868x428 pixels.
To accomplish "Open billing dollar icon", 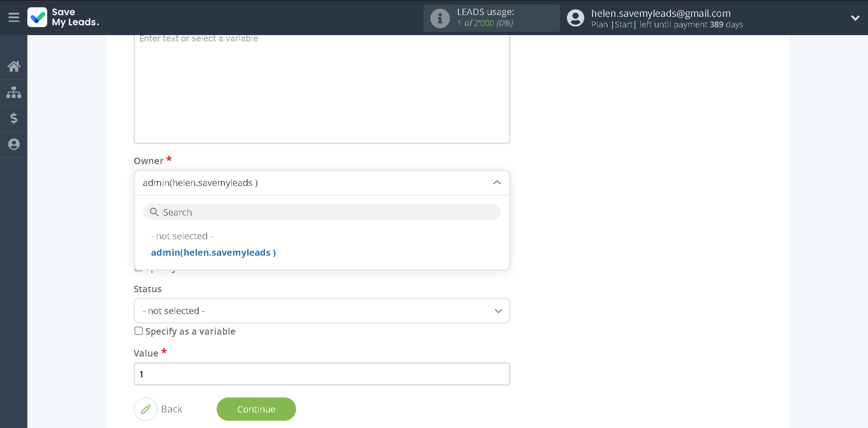I will pyautogui.click(x=14, y=119).
